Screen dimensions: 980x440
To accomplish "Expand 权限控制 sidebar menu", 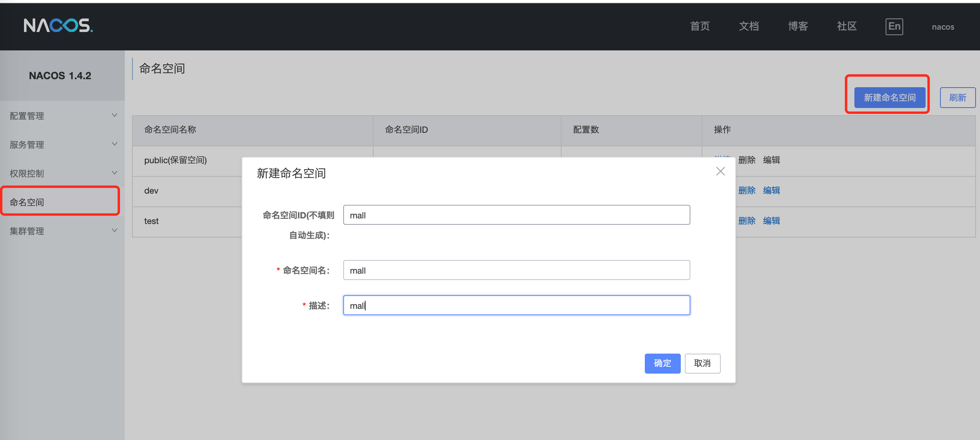I will tap(62, 173).
